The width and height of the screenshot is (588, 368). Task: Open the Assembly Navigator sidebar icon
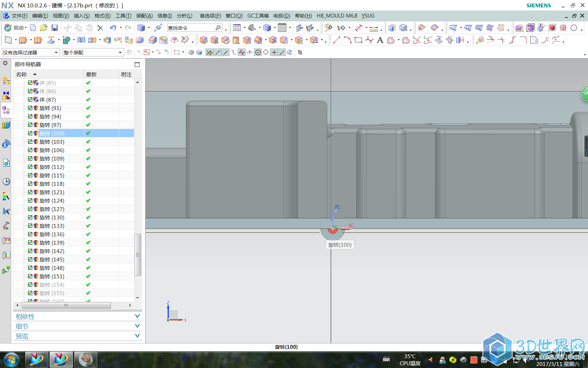6,81
